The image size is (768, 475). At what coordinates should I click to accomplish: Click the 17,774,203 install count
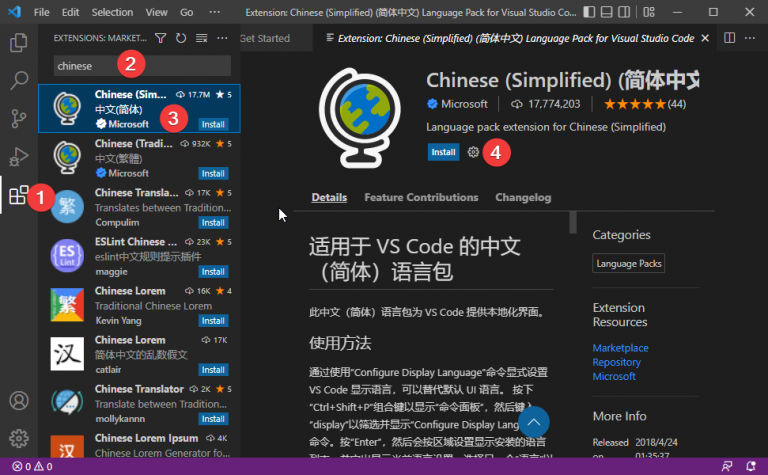tap(553, 104)
